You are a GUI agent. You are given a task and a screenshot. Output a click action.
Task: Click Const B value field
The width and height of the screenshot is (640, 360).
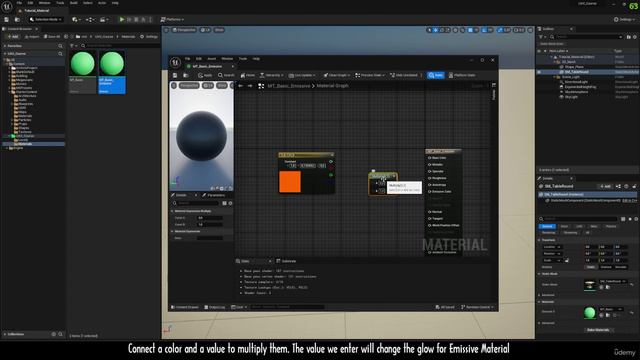(210, 224)
